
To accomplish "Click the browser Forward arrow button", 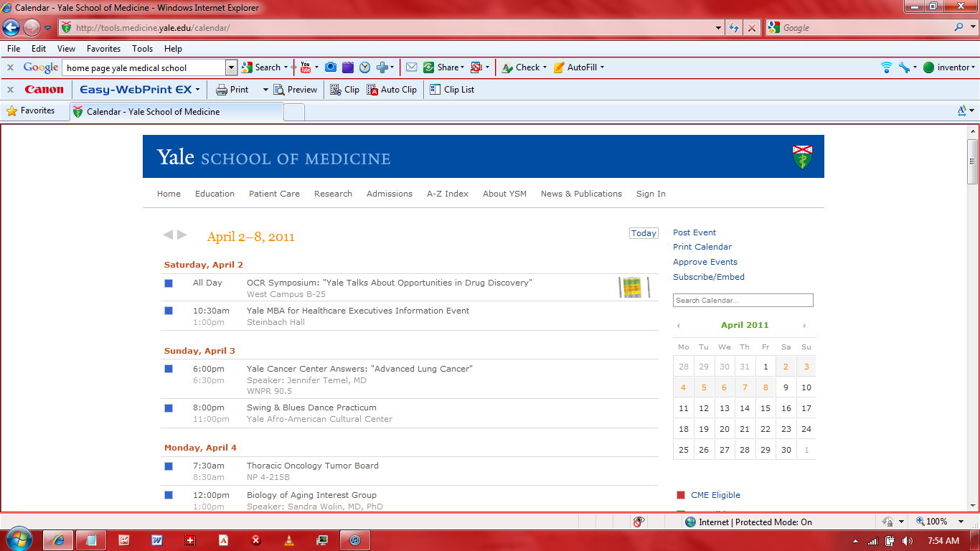I will [x=32, y=28].
